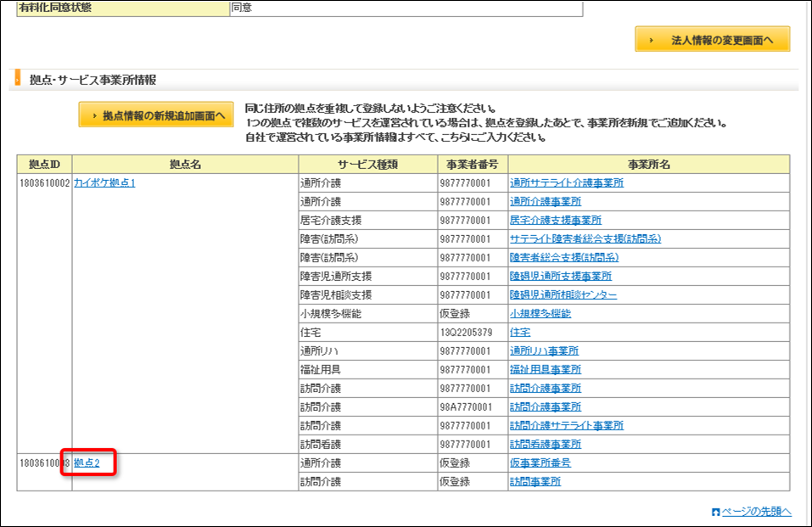Open 訪問介護サテライト事業所 link
Screen dimensions: 812x527
tap(567, 425)
